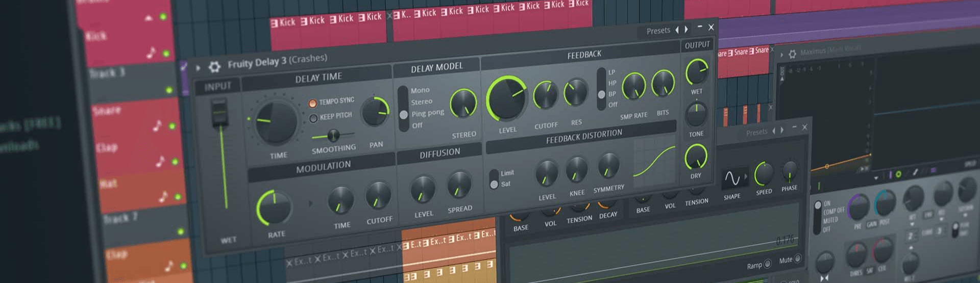Toggle the KEEP PITCH option
980x283 pixels.
tap(313, 118)
